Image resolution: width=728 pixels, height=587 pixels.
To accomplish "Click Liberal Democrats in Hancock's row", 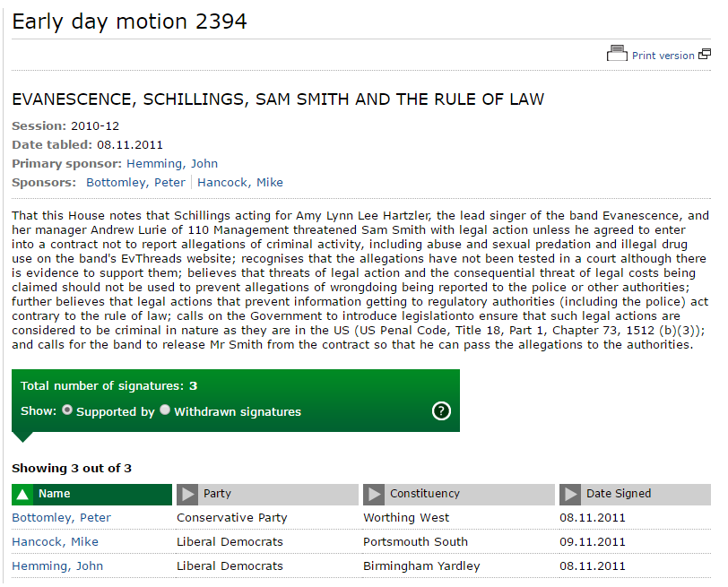I will 230,542.
